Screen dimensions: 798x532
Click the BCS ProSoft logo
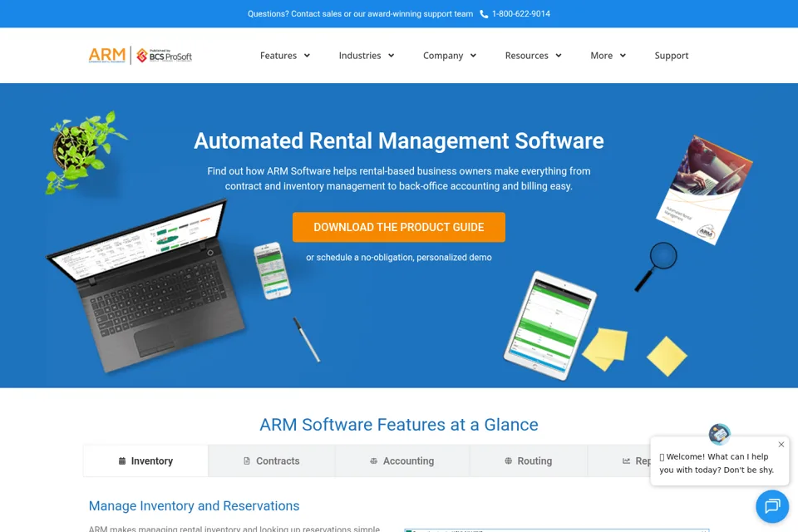coord(165,56)
